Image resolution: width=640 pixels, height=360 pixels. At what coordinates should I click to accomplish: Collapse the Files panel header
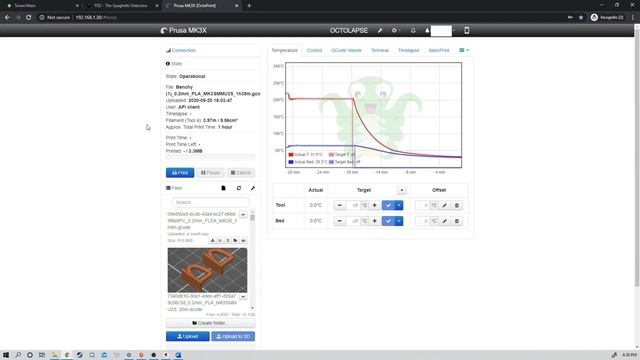(174, 188)
